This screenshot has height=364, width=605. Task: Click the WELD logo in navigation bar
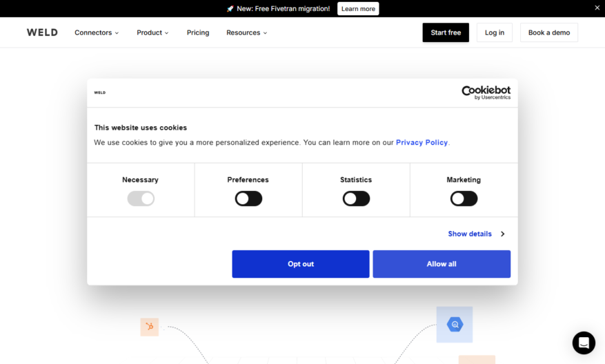click(42, 32)
